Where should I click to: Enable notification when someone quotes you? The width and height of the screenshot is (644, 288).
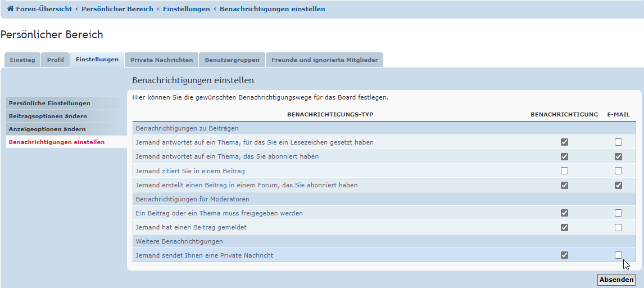(564, 171)
